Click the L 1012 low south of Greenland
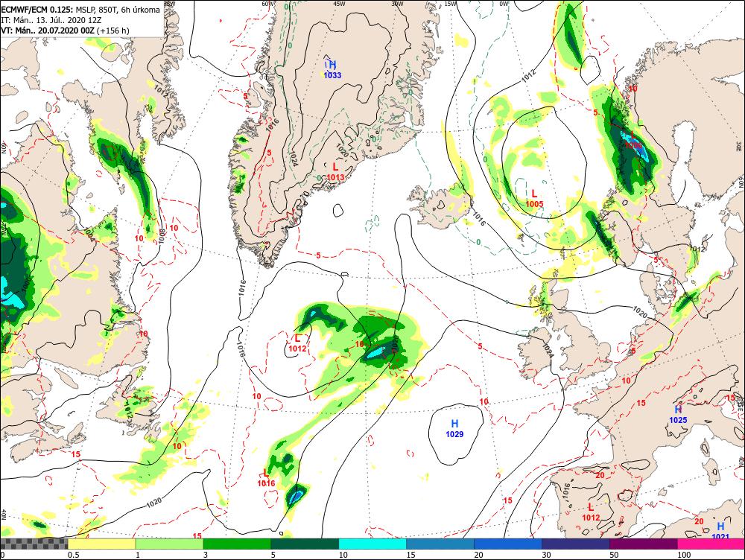 click(297, 343)
